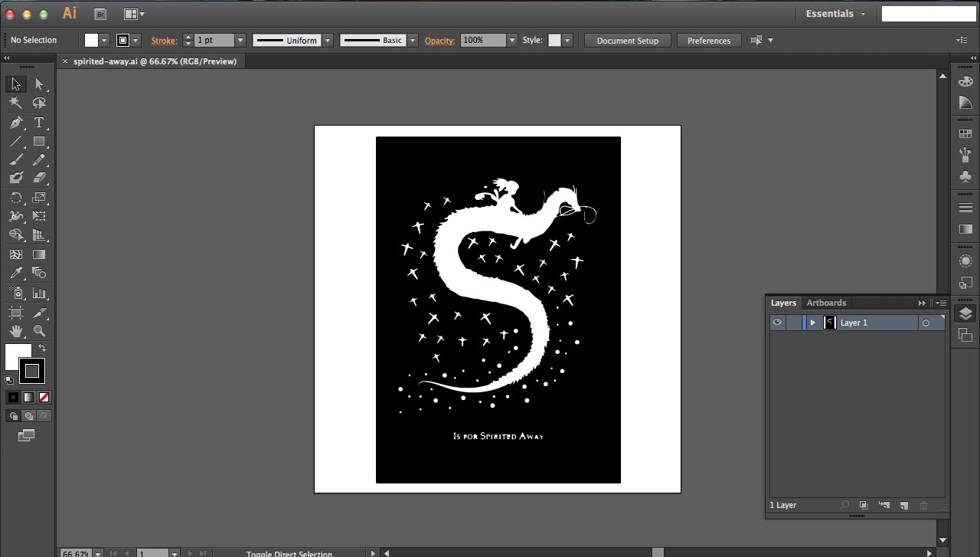Reset to default fill and stroke
Screen dimensions: 980x557
point(9,379)
